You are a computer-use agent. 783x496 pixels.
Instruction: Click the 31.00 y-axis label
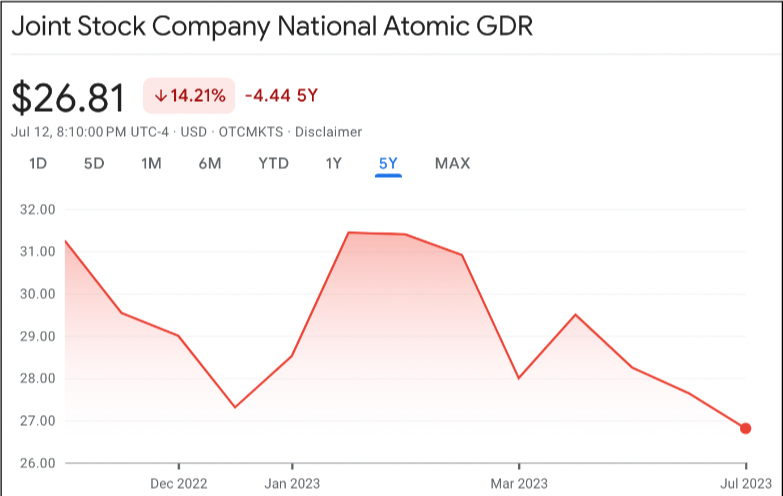click(x=37, y=251)
